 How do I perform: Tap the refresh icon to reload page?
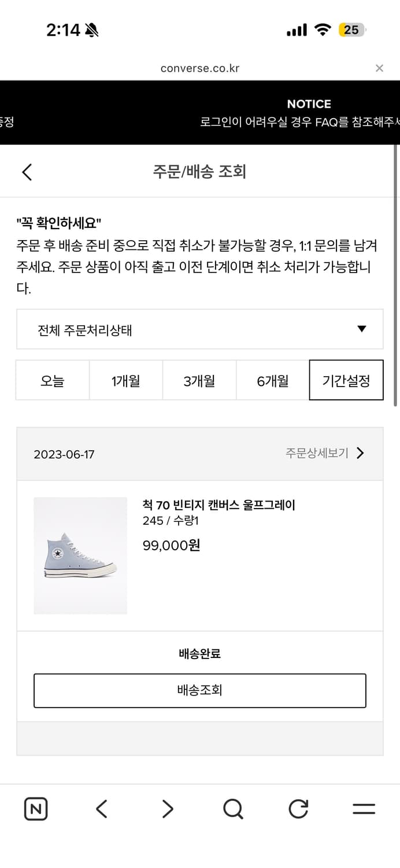(298, 808)
